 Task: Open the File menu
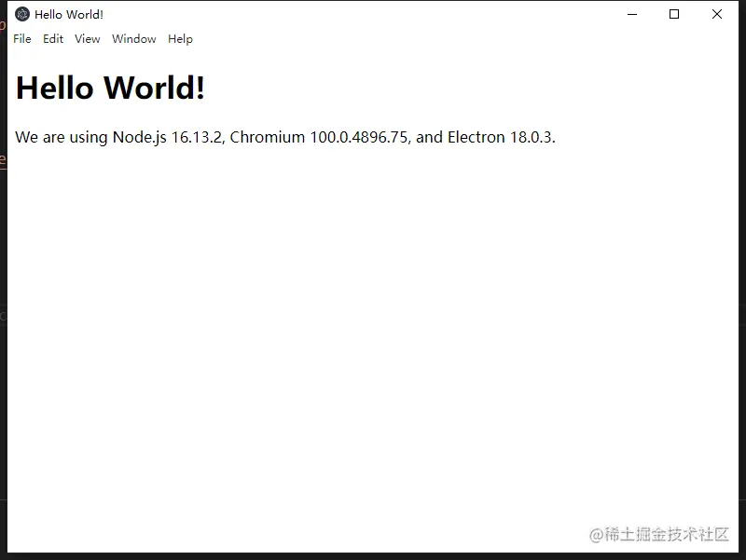click(x=22, y=39)
